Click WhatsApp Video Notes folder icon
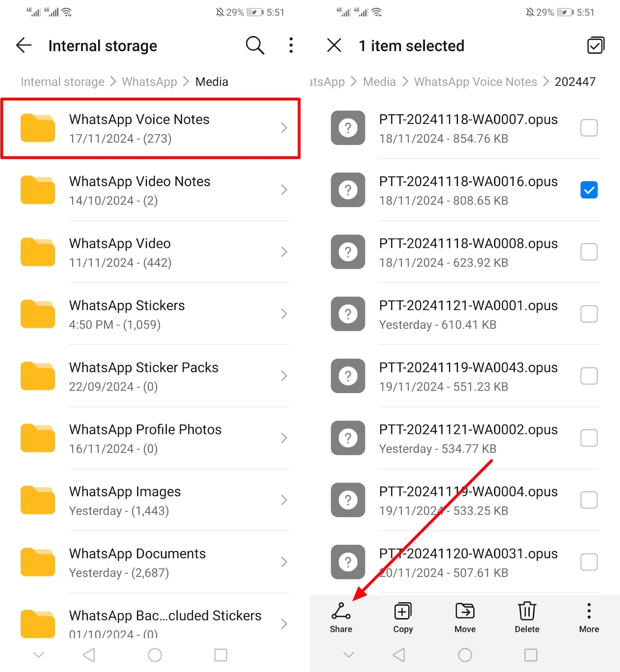Screen dimensions: 620x672 [x=38, y=190]
